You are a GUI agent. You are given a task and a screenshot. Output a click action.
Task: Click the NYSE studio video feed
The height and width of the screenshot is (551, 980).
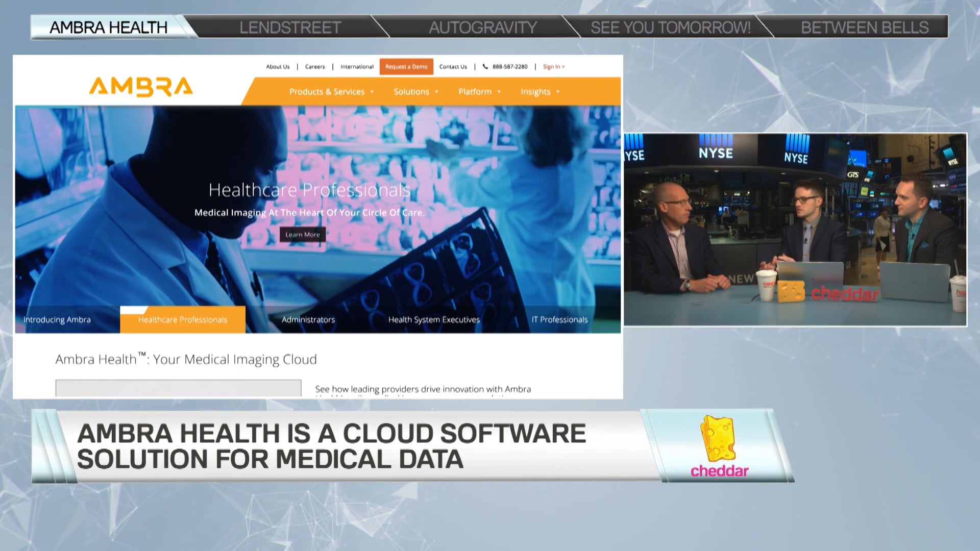(795, 230)
